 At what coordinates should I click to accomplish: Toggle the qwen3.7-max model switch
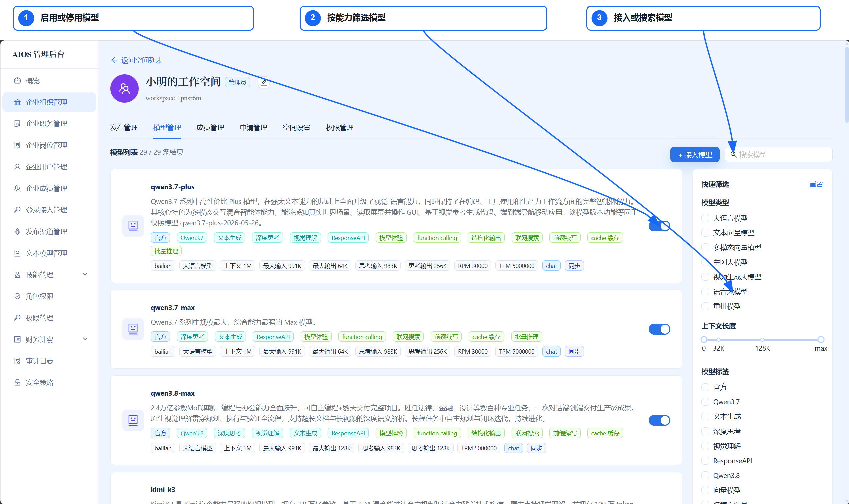tap(659, 329)
